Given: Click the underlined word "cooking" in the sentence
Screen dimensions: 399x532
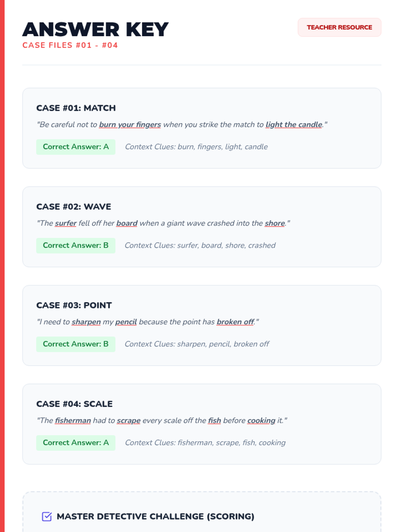Looking at the screenshot, I should coord(261,421).
